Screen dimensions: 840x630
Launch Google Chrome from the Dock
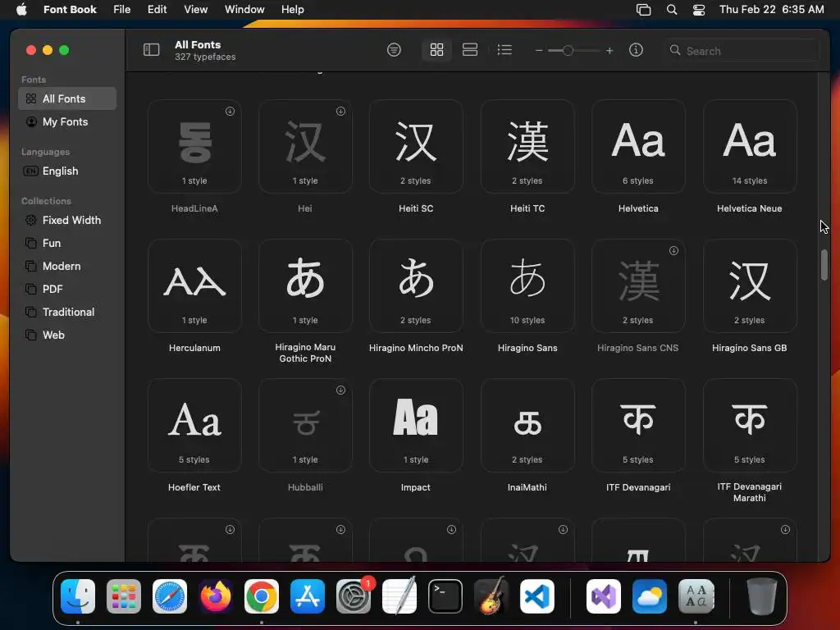click(x=262, y=596)
